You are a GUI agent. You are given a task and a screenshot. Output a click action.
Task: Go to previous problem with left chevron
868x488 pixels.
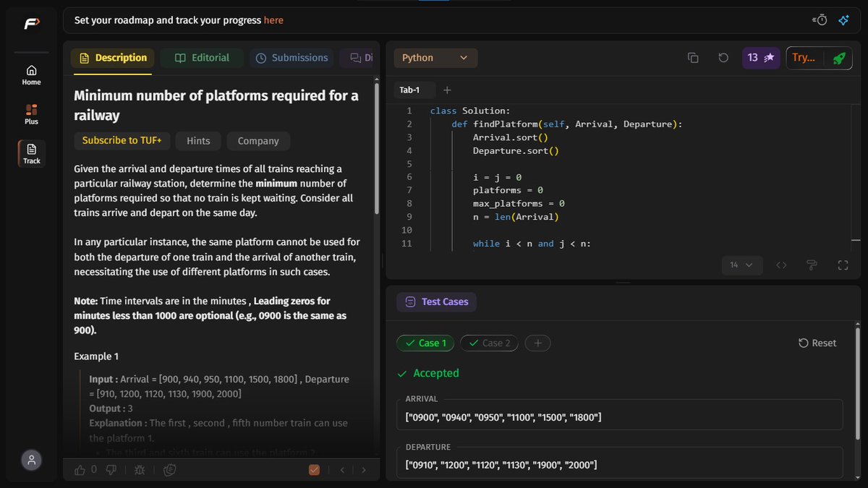coord(343,470)
